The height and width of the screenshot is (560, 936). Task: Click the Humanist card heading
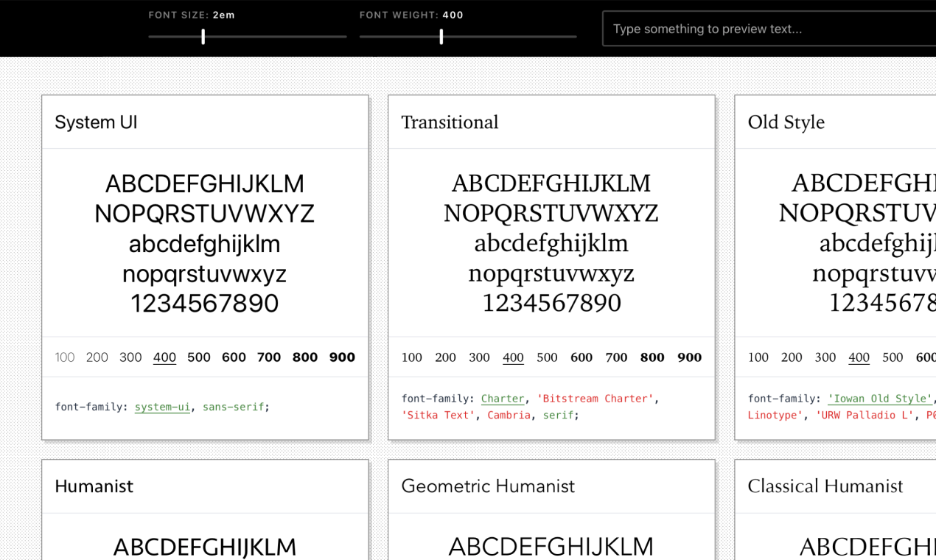point(94,486)
